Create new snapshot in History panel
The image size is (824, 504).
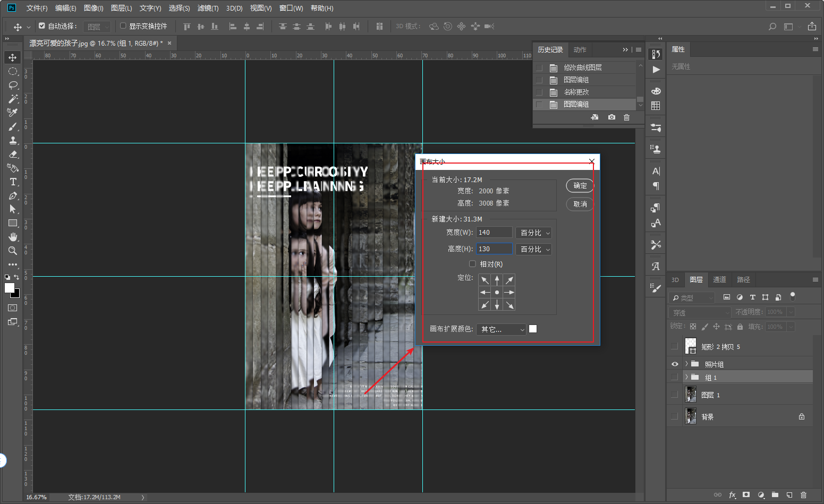coord(611,117)
